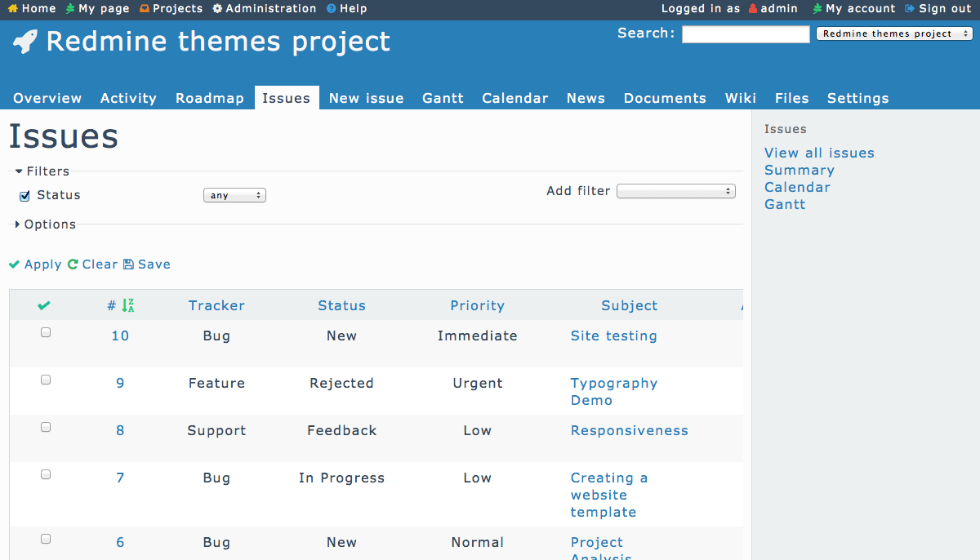Uncheck the Status filter checkbox

click(24, 196)
